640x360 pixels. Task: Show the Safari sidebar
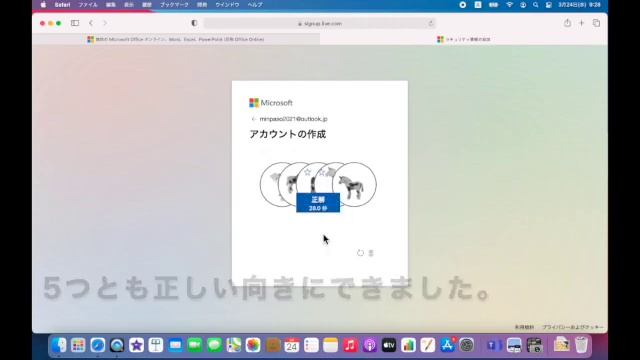coord(75,23)
